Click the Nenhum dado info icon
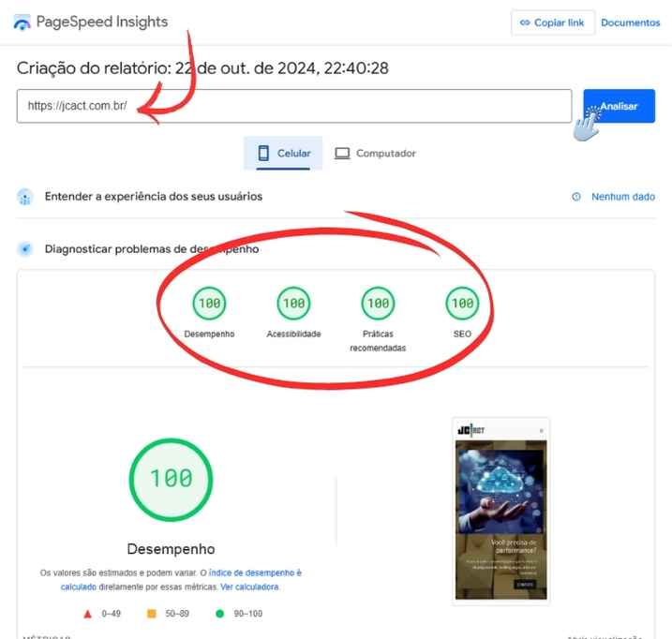 coord(576,197)
